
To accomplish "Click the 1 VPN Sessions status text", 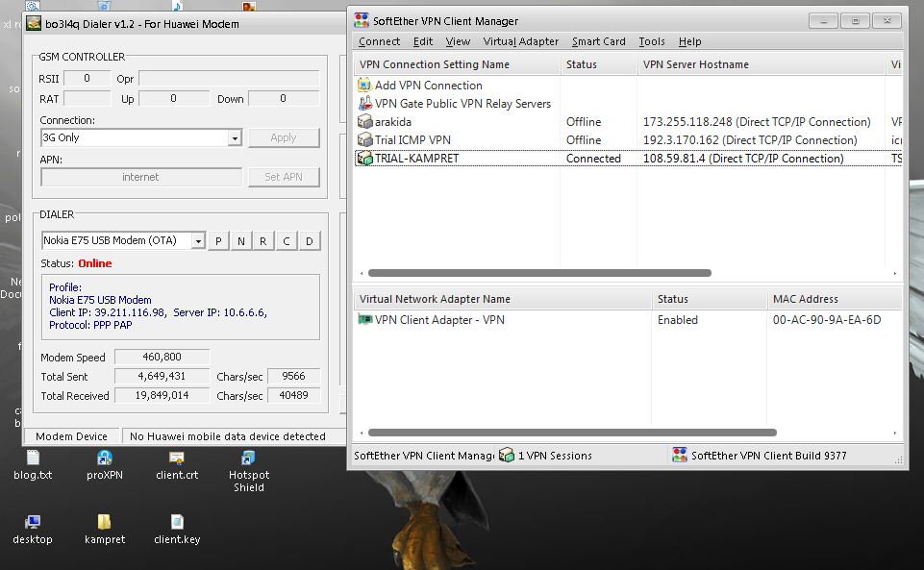I will tap(555, 456).
